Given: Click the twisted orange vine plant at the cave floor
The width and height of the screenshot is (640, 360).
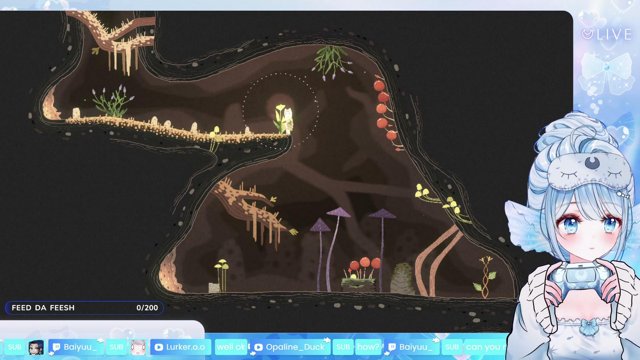Looking at the screenshot, I should (x=485, y=278).
